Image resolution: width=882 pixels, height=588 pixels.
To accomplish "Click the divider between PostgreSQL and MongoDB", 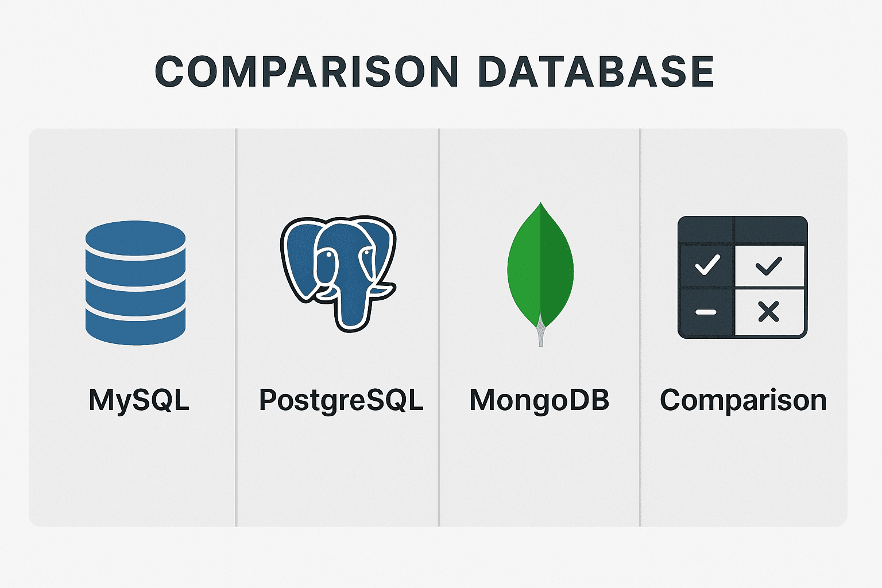I will tap(439, 327).
